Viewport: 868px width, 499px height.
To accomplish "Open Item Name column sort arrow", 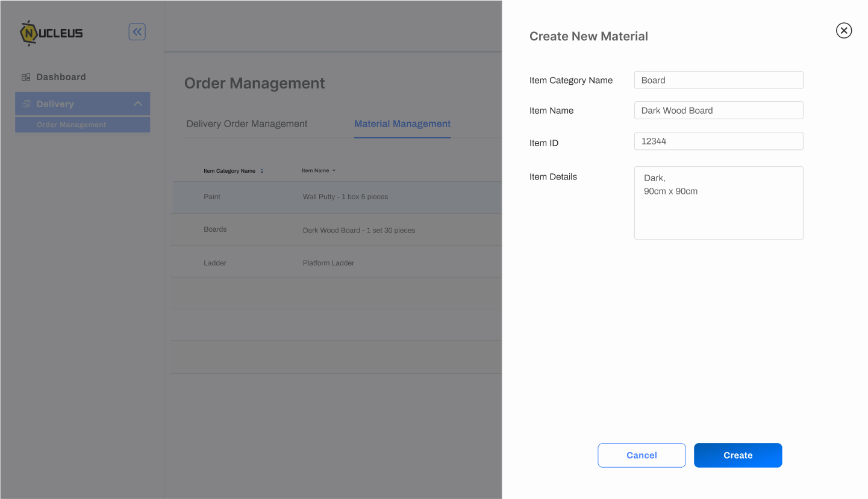I will [x=334, y=170].
